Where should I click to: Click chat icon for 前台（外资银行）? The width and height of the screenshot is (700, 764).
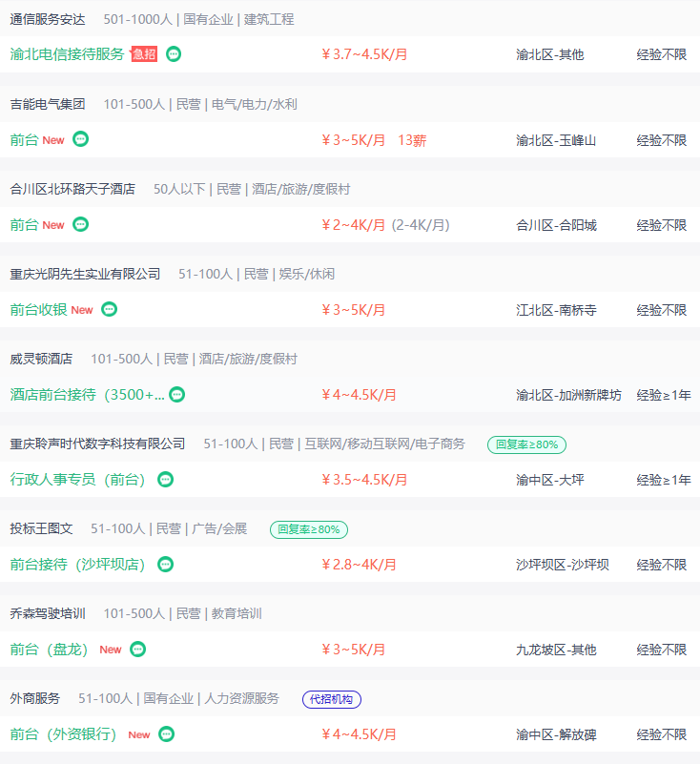click(167, 733)
